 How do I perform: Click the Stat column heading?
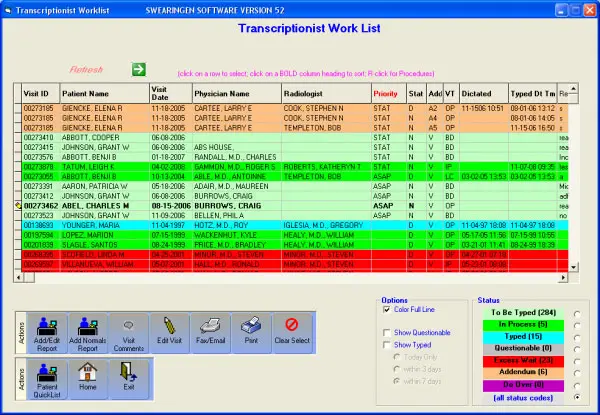416,93
